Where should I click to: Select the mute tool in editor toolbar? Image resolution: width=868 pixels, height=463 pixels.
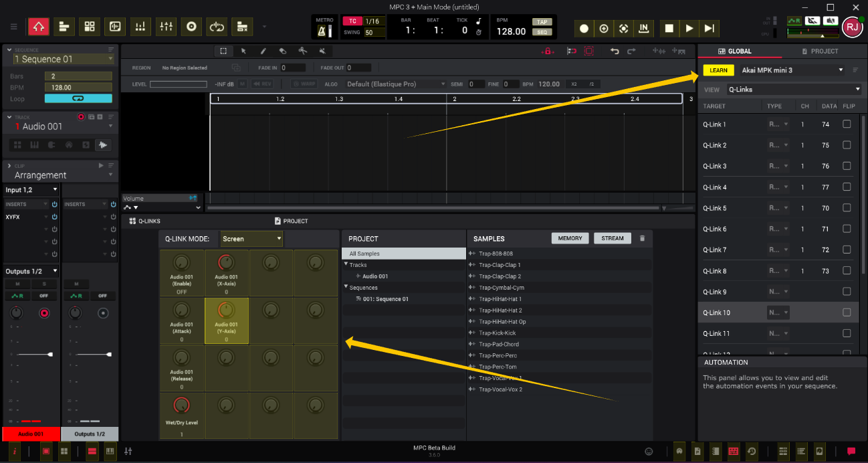[322, 51]
